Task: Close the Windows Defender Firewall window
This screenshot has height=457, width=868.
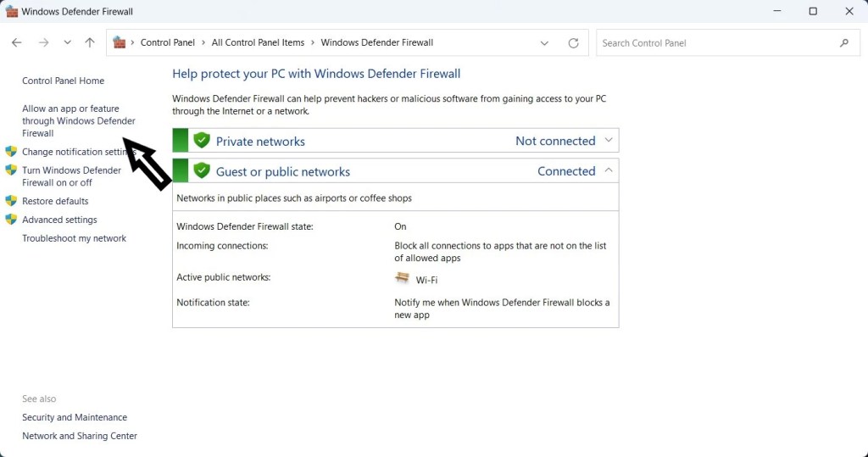Action: coord(849,11)
